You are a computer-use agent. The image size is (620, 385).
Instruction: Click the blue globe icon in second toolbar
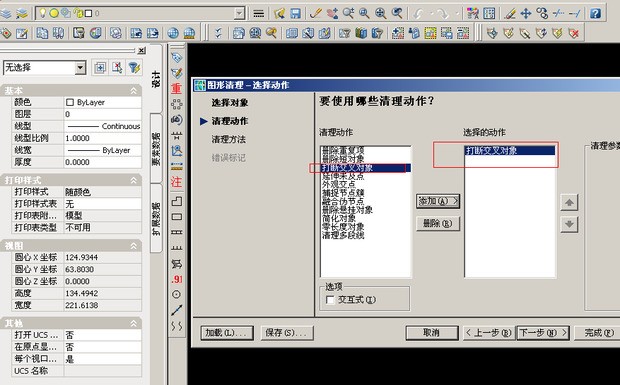pyautogui.click(x=173, y=33)
